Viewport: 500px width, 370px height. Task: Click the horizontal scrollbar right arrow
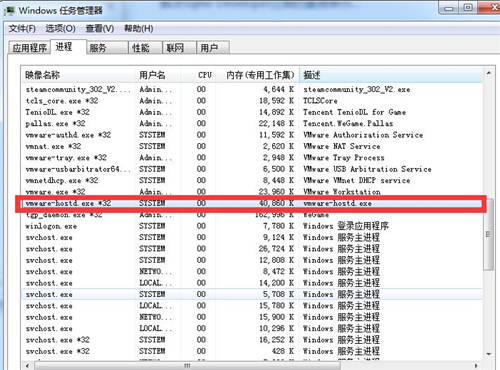pos(476,366)
